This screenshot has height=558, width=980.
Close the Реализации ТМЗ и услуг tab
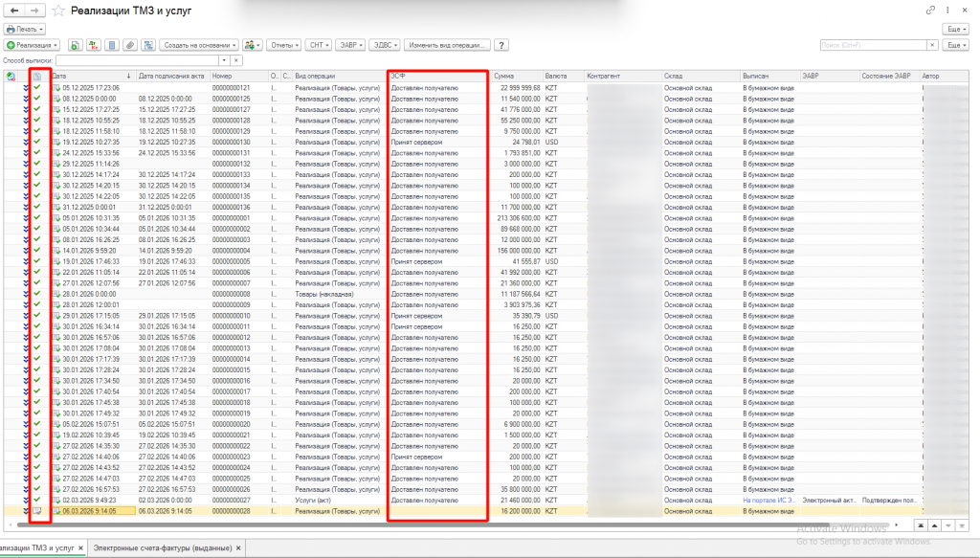[x=80, y=548]
